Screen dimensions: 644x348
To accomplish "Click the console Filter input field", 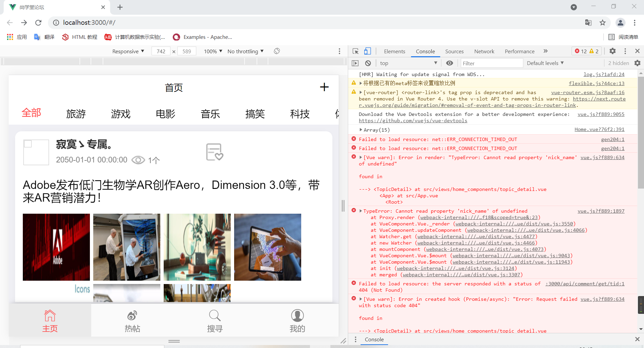I will click(492, 63).
